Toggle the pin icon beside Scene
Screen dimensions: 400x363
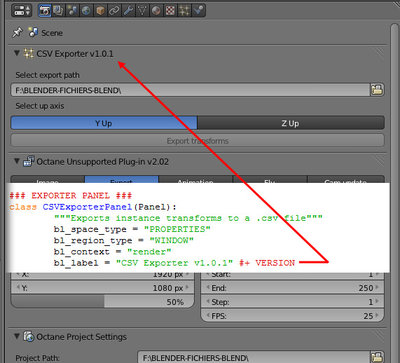[17, 32]
